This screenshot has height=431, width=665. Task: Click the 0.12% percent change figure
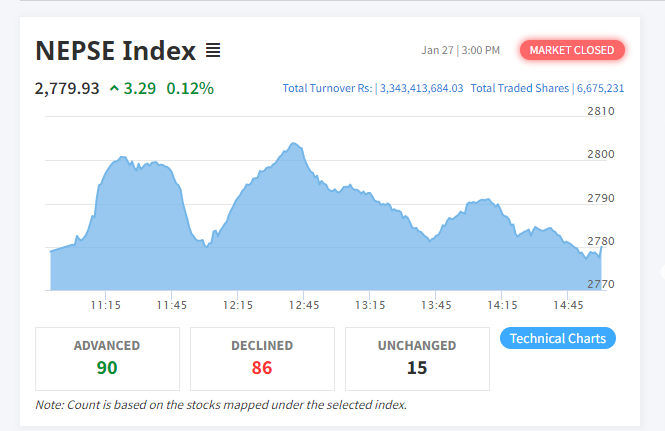pos(190,88)
